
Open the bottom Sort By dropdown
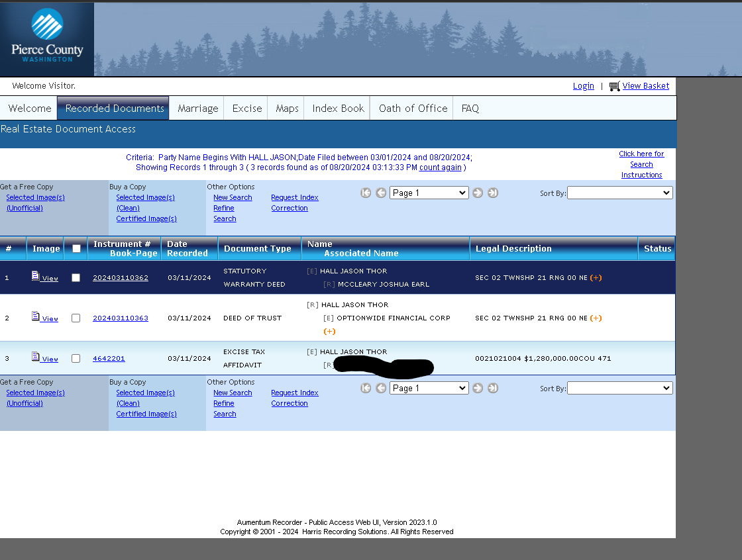click(620, 389)
